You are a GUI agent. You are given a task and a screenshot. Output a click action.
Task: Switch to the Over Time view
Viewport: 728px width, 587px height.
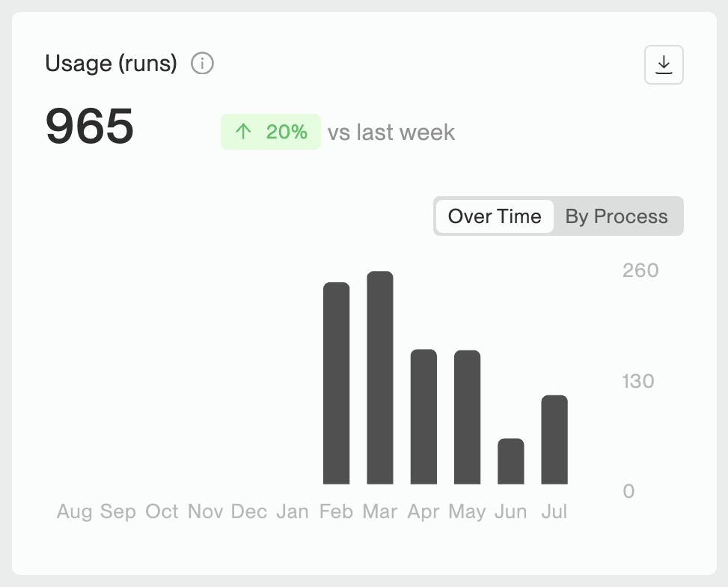click(495, 216)
